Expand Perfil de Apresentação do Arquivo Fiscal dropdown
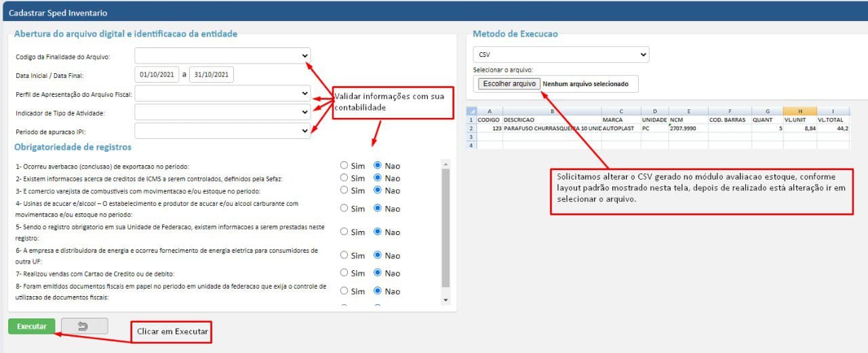The image size is (868, 353). click(222, 93)
